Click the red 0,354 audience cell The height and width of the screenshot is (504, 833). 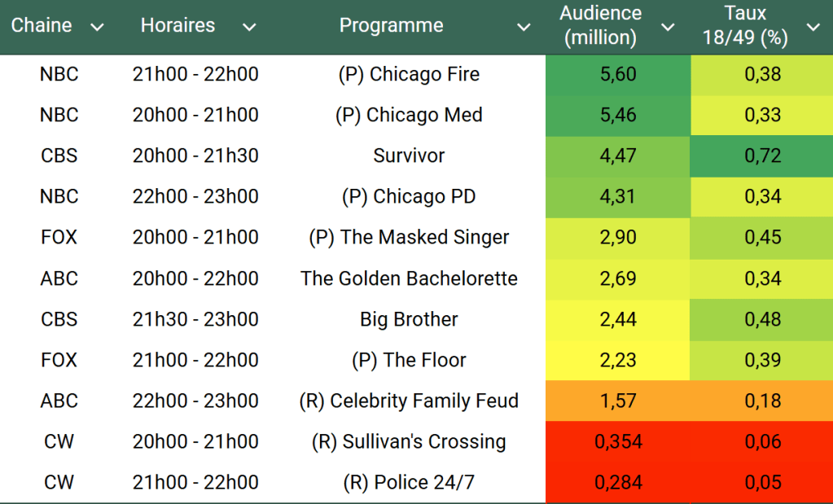[617, 441]
